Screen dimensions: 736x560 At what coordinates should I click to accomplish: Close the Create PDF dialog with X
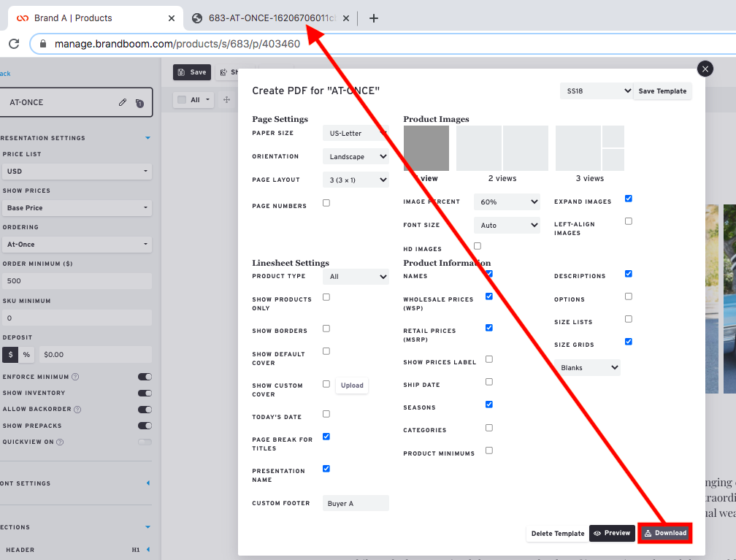[x=705, y=69]
